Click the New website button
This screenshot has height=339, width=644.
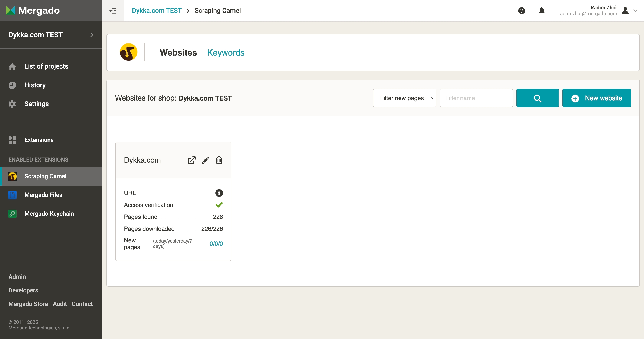coord(597,98)
